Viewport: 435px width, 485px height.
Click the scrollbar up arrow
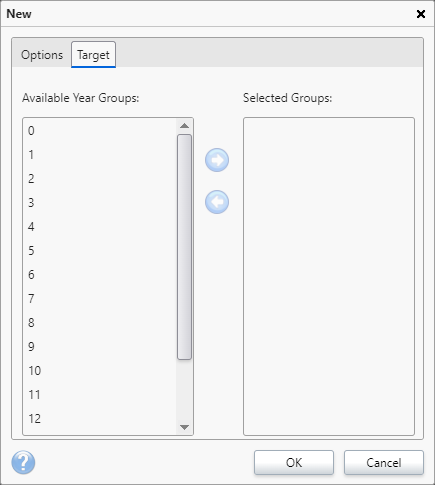[184, 126]
